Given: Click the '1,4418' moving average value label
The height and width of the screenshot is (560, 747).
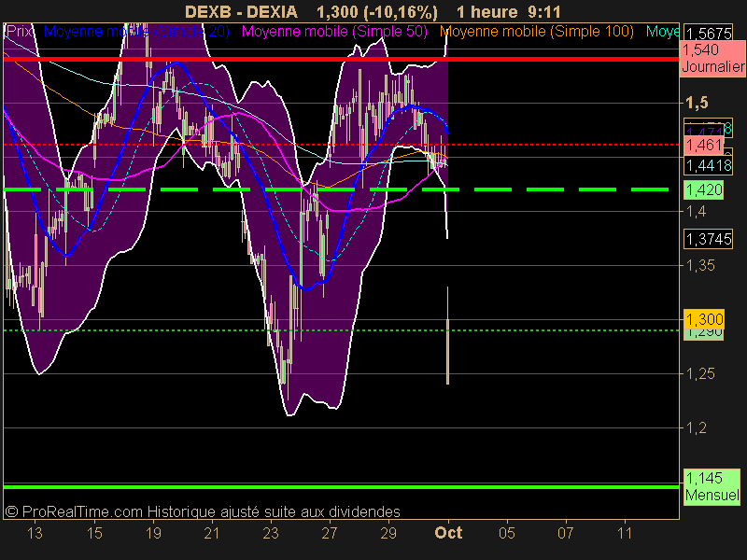Looking at the screenshot, I should pyautogui.click(x=709, y=165).
